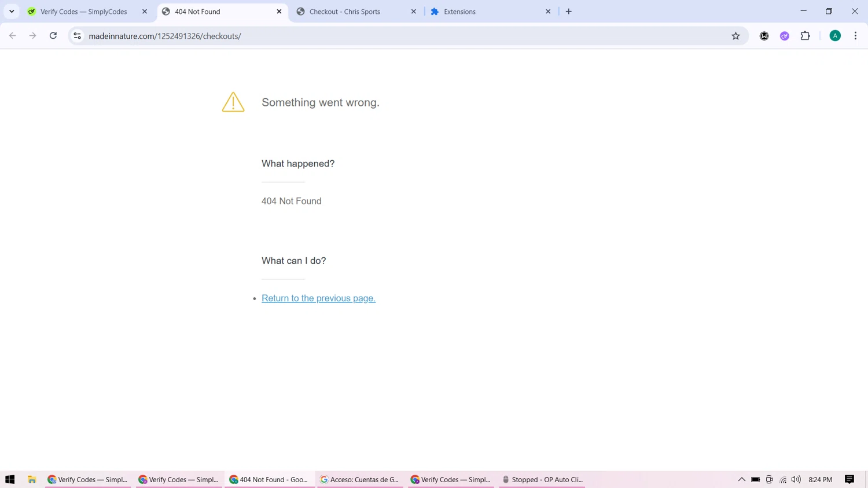Open the volume speaker tray icon
This screenshot has width=868, height=488.
tap(796, 479)
